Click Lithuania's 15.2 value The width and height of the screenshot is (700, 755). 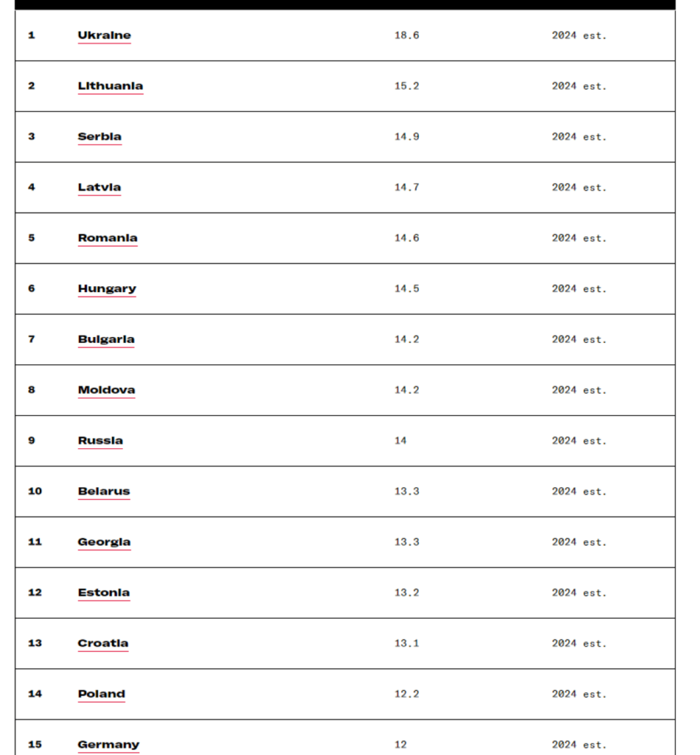(406, 86)
